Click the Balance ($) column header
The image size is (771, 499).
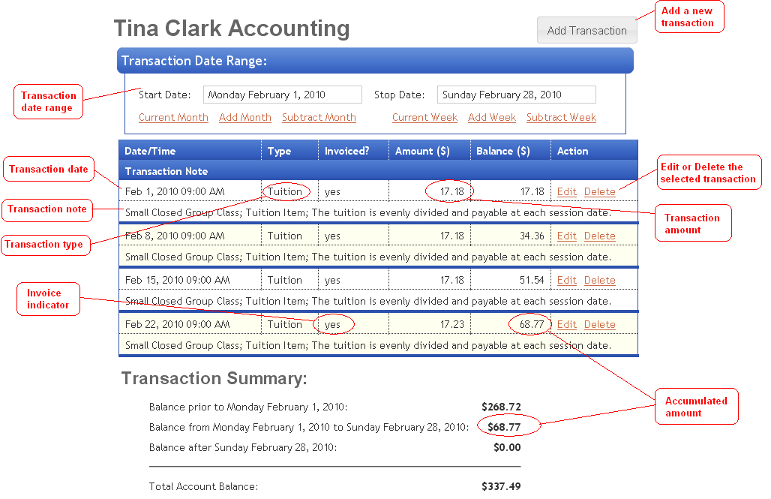[x=504, y=151]
